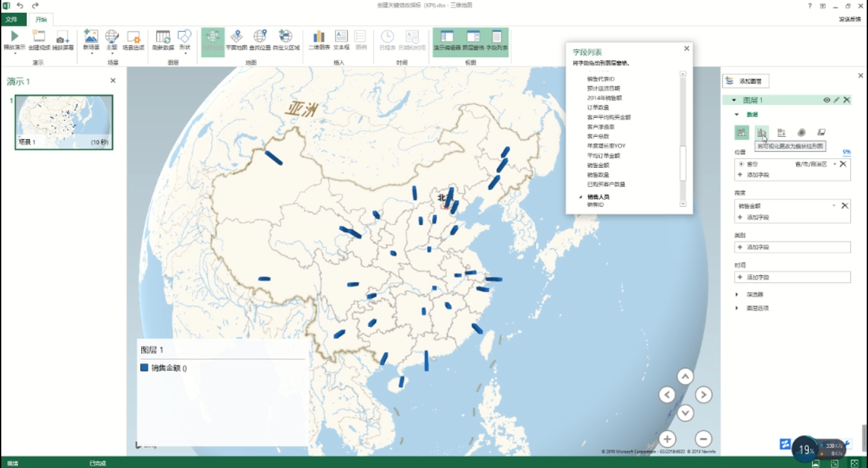The image size is (868, 468).
Task: Expand the 图层选项 layer options section
Action: (737, 308)
